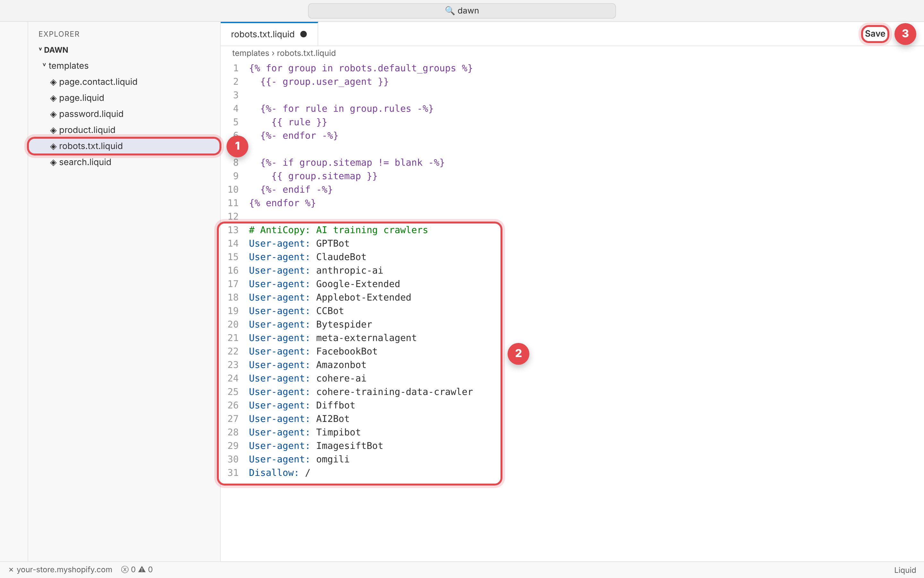Click the warnings triangle icon in status bar
Viewport: 924px width, 578px height.
coord(142,569)
